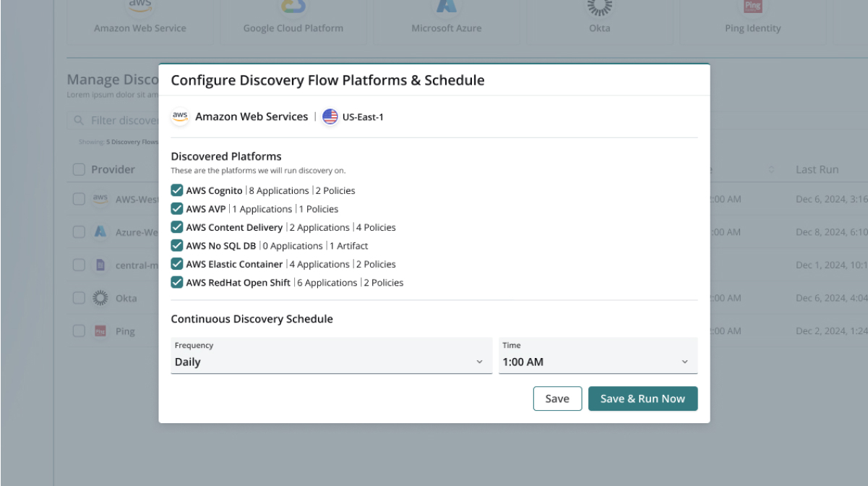
Task: Click the sort arrows beside Last Run
Action: coord(772,170)
